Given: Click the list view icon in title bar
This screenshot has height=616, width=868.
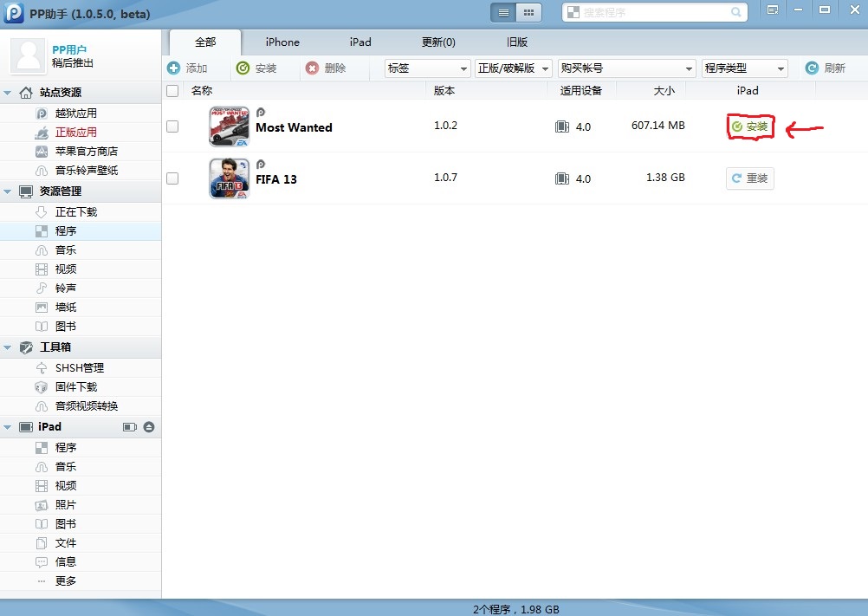Looking at the screenshot, I should coord(502,13).
